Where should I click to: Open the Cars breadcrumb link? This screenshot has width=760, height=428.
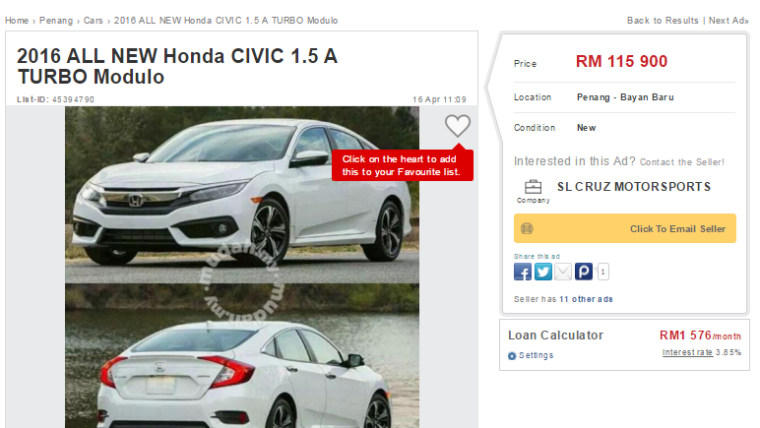[x=93, y=20]
